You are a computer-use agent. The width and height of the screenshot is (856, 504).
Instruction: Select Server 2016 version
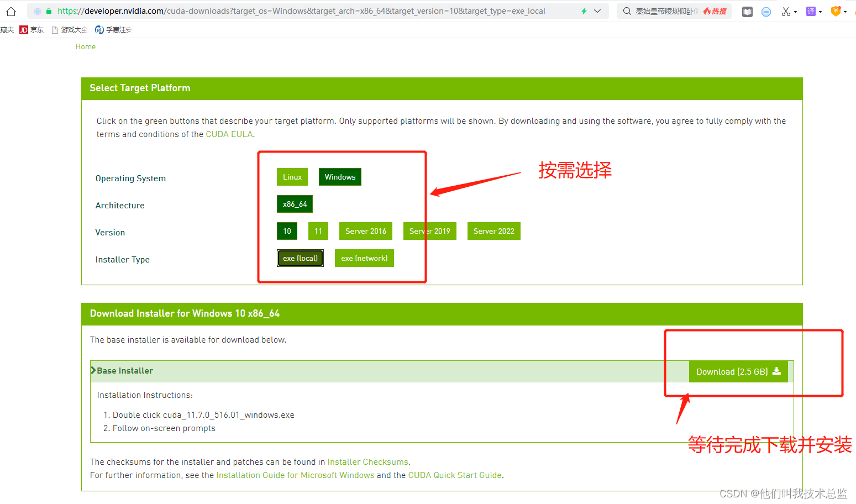(366, 231)
